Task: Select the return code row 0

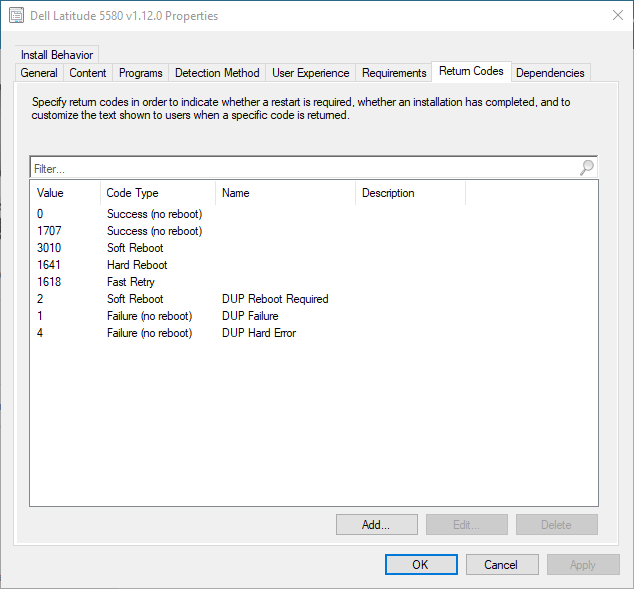Action: pos(314,214)
